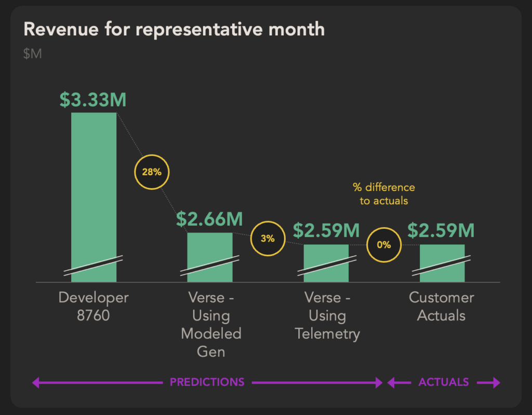The width and height of the screenshot is (532, 415).
Task: Click the ACTUALS label
Action: pos(444,382)
